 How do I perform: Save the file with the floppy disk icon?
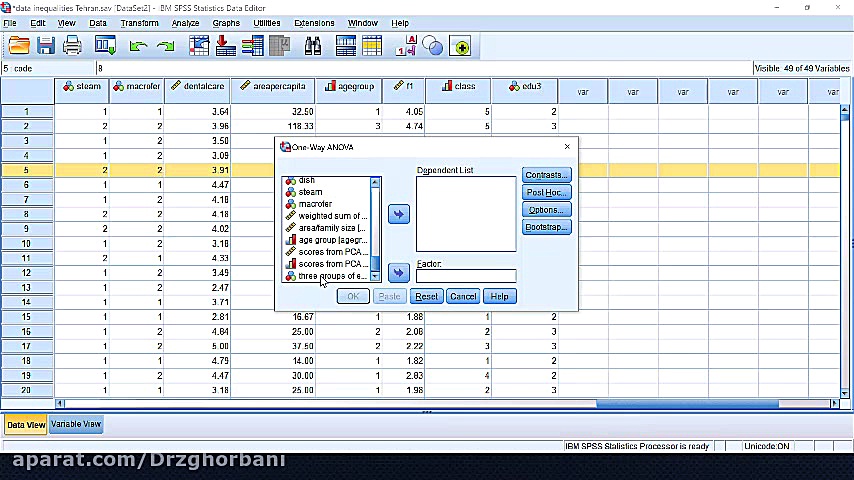(46, 46)
